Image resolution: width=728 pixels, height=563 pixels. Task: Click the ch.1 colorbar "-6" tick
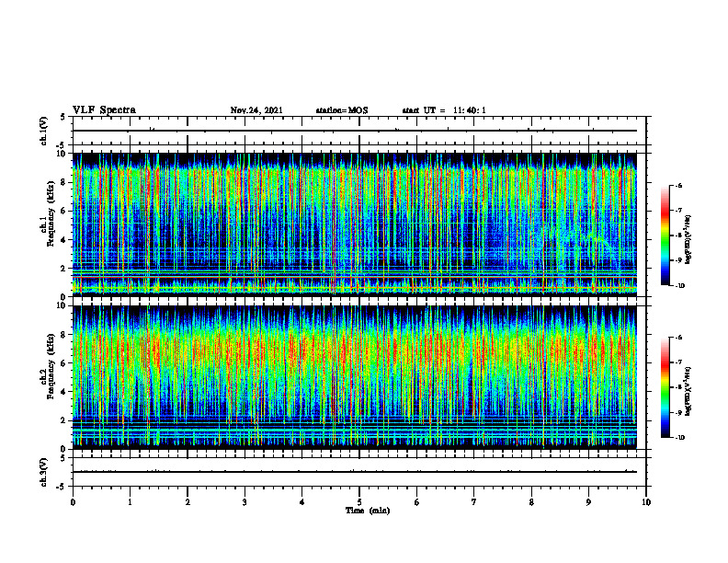(x=678, y=186)
